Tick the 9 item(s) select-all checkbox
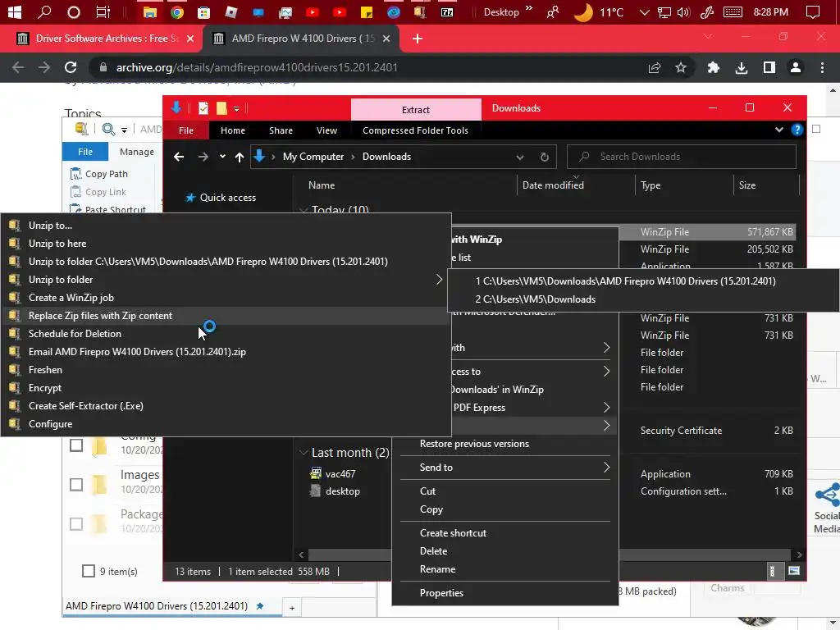Screen dimensions: 840x630 point(89,571)
